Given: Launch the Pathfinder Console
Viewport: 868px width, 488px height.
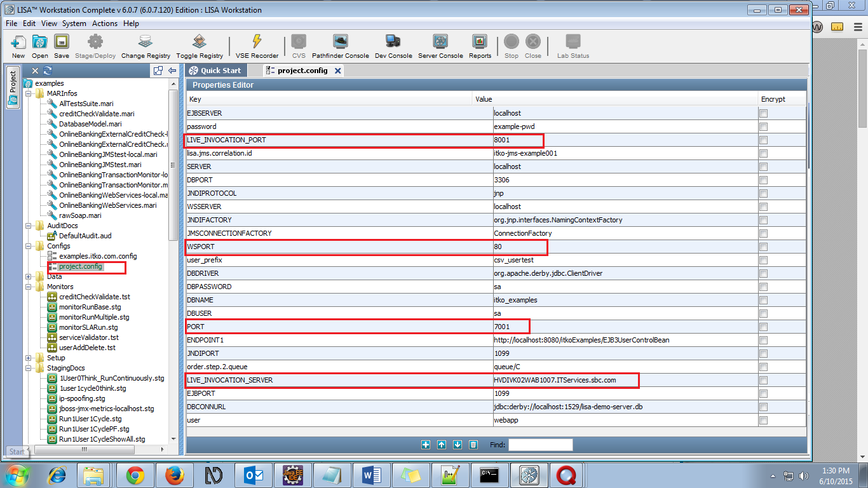Looking at the screenshot, I should 340,42.
